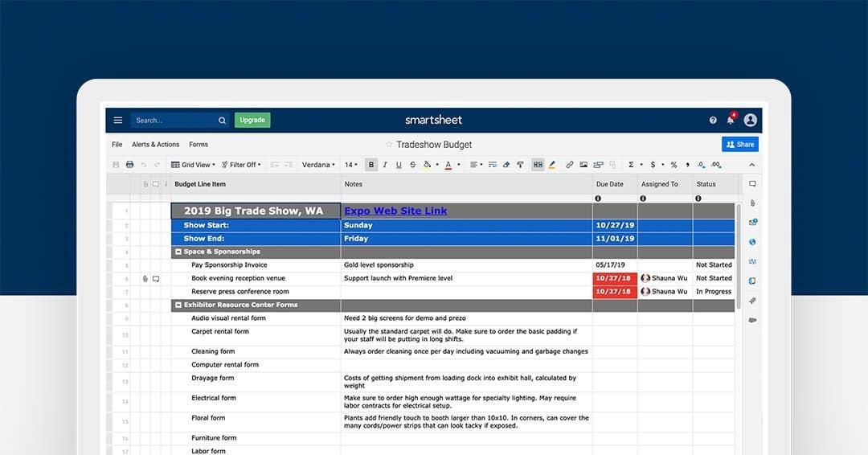
Task: Toggle bold formatting button
Action: [371, 165]
